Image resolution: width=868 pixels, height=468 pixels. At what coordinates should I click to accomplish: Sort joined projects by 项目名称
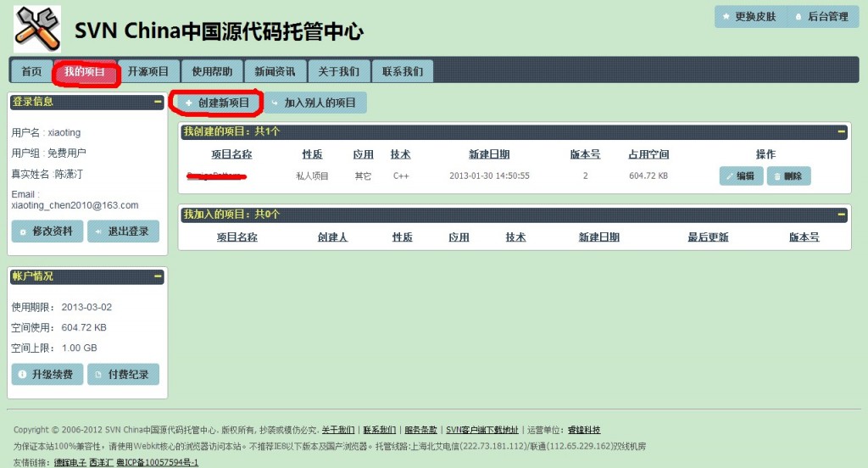[x=237, y=237]
